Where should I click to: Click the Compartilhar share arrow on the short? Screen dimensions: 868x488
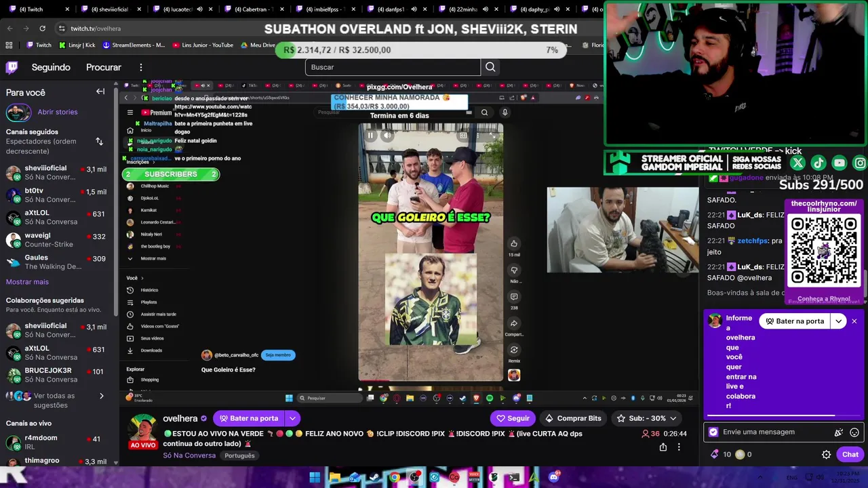pos(514,323)
